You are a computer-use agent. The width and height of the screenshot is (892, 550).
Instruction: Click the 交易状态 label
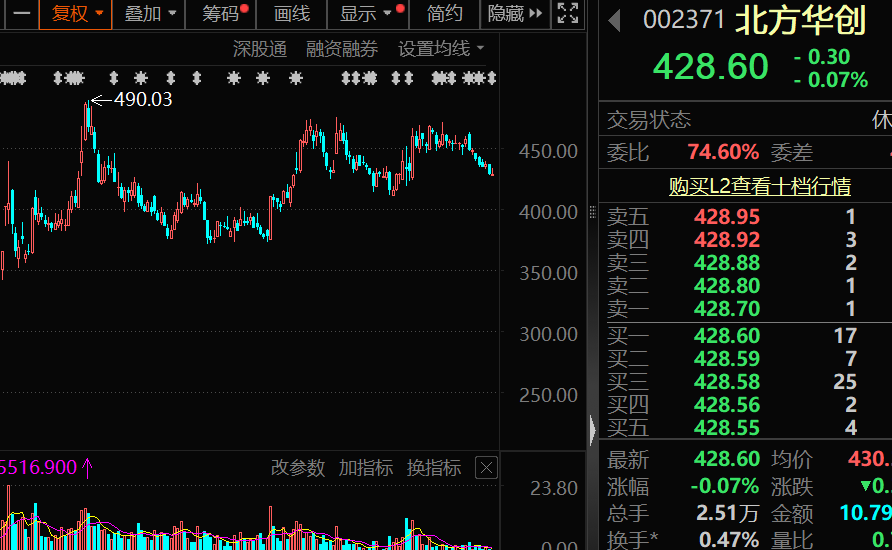click(x=649, y=120)
